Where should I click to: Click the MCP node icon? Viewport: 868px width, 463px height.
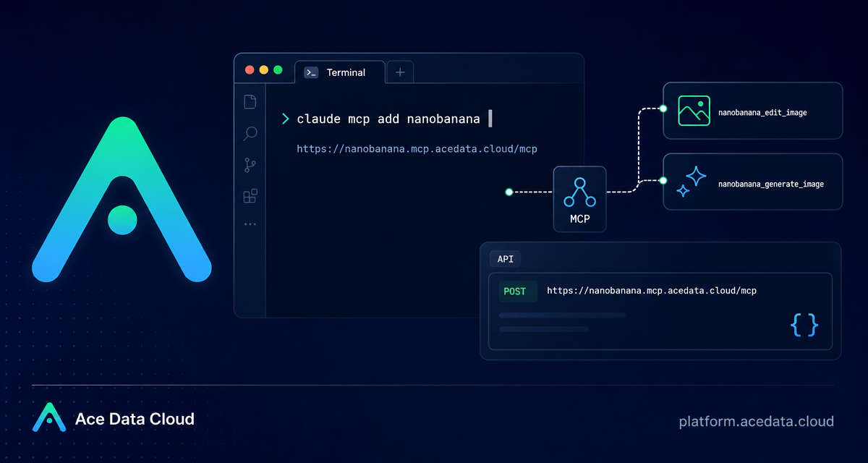pyautogui.click(x=579, y=192)
